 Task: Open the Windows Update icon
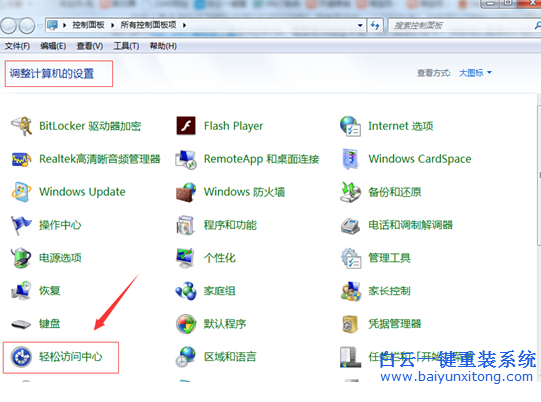21,192
